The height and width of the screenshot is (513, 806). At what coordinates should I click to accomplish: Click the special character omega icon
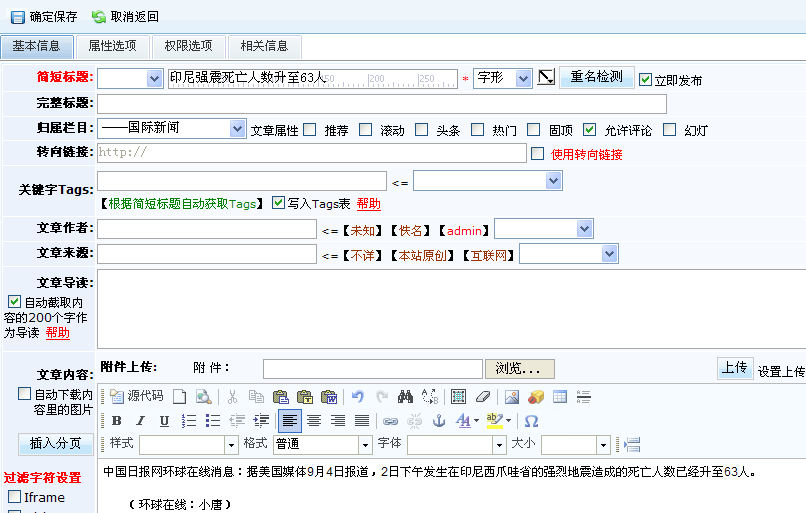click(531, 421)
